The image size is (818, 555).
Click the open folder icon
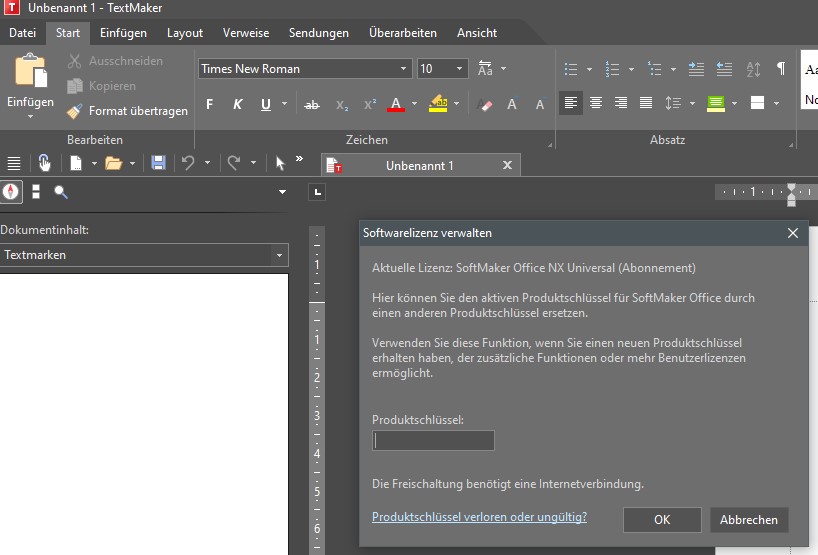[x=113, y=163]
